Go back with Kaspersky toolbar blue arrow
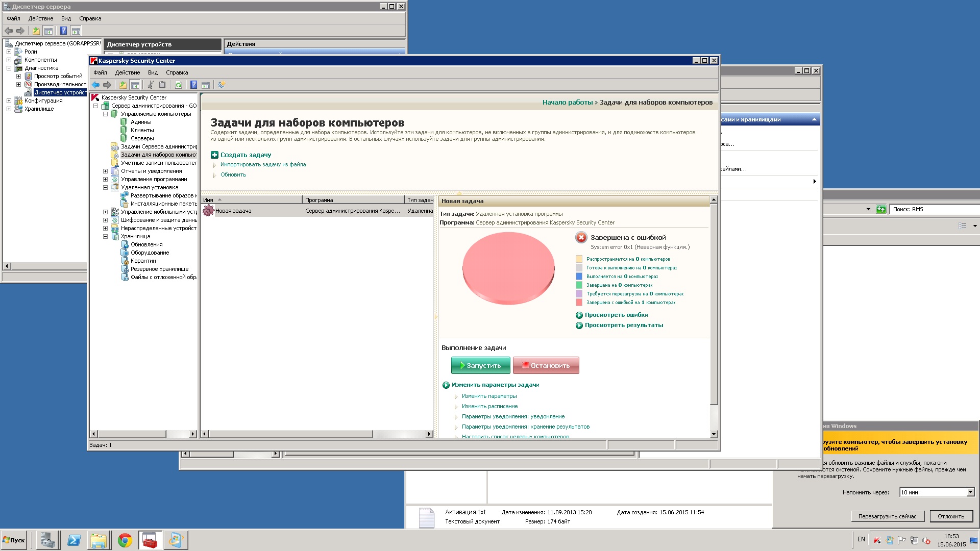 95,85
